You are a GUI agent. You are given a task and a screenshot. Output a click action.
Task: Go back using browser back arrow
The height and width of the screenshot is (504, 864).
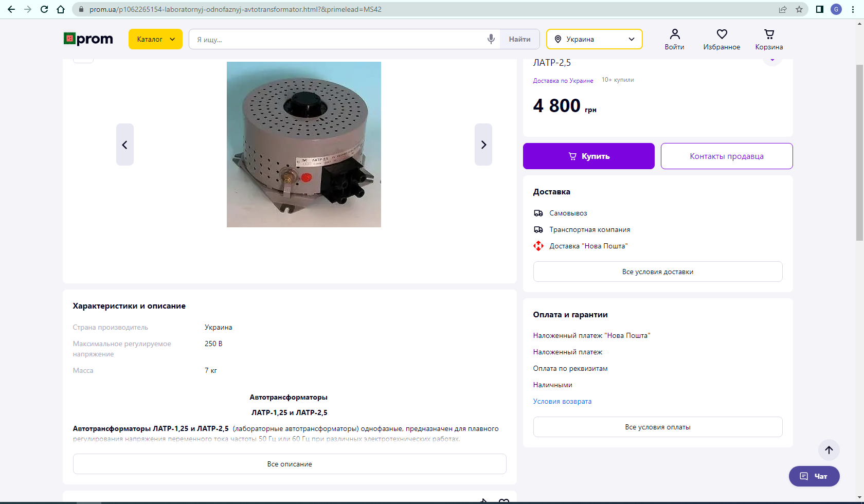(11, 9)
